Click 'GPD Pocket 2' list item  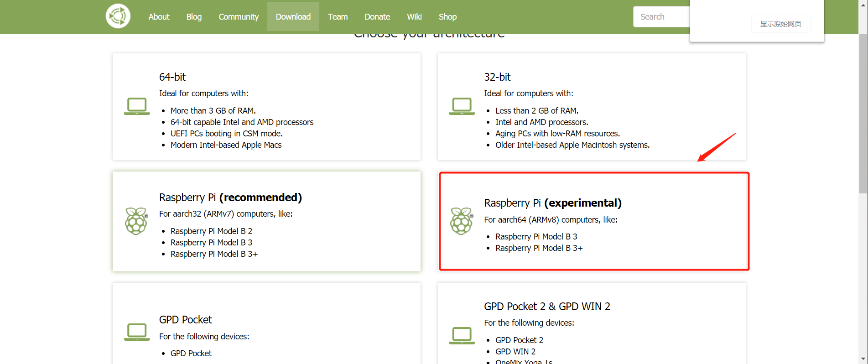(519, 340)
